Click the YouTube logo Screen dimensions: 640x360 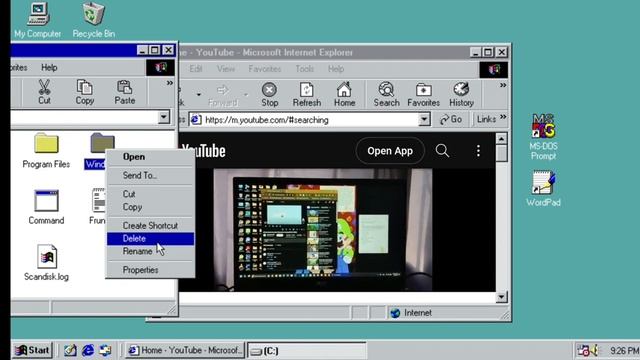[x=204, y=151]
